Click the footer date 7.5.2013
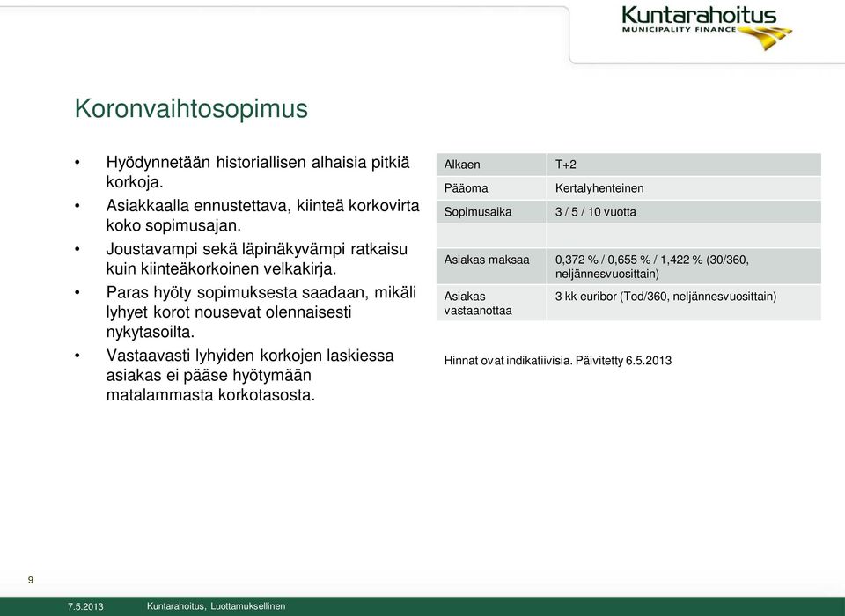Screen dimensions: 845x616 click(85, 607)
